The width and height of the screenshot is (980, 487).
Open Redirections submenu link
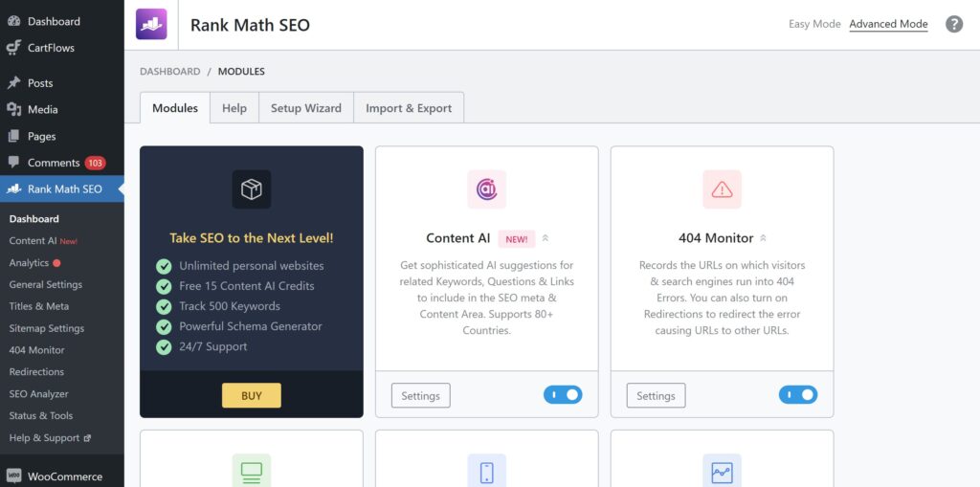coord(36,372)
